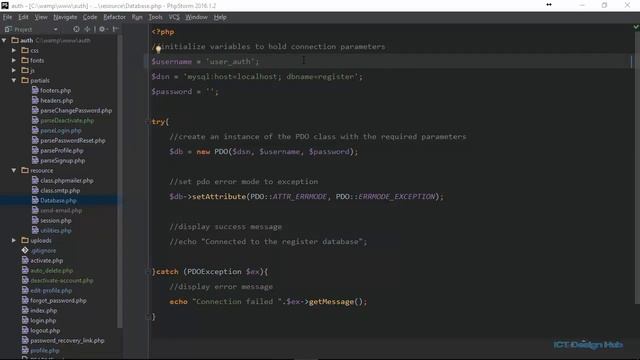Fold the try block in gutter
The image size is (640, 360).
click(148, 122)
